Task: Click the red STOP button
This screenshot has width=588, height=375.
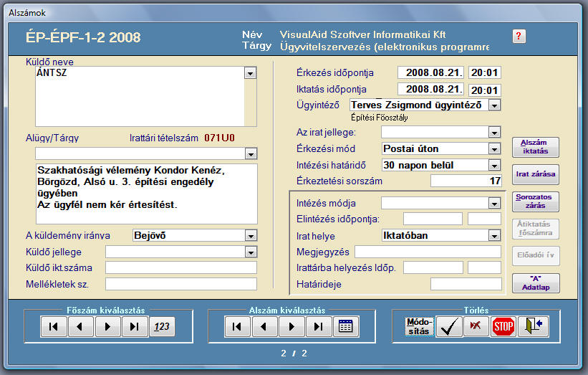Action: coord(503,326)
